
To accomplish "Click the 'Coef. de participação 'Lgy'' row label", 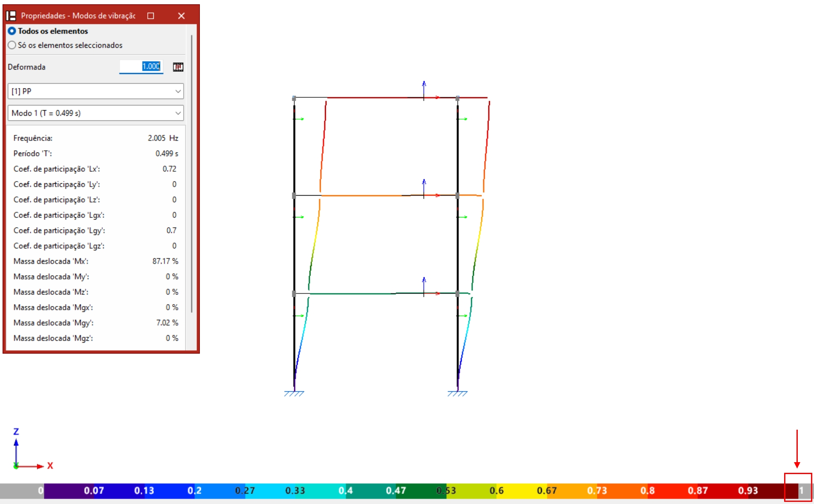I will (x=59, y=231).
